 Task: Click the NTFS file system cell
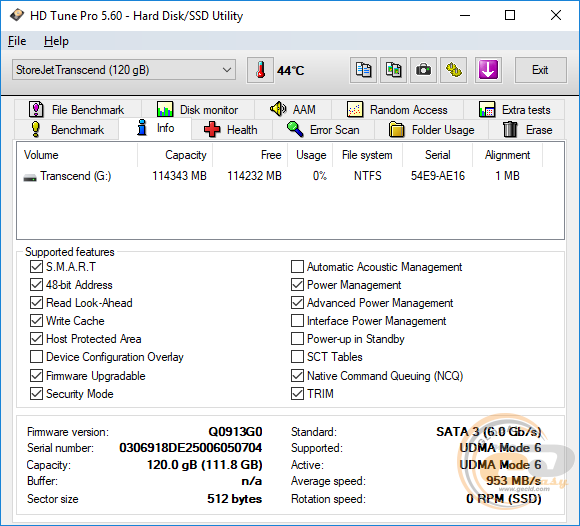[x=367, y=176]
